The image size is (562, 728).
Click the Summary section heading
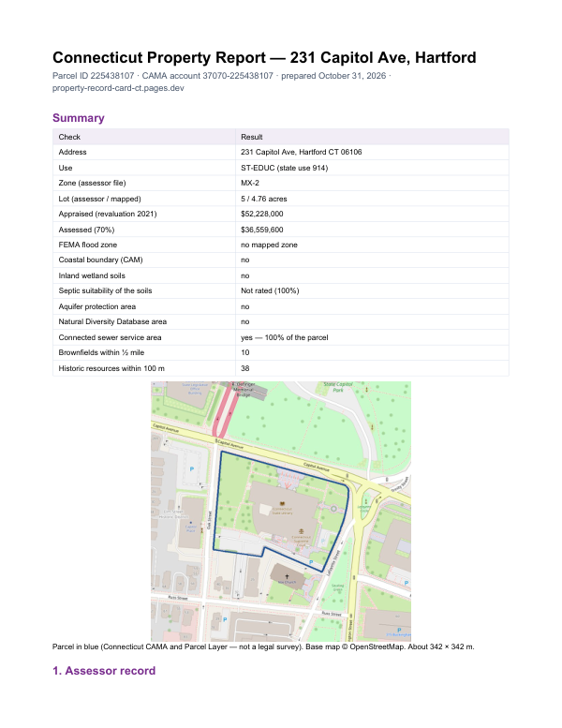click(79, 118)
